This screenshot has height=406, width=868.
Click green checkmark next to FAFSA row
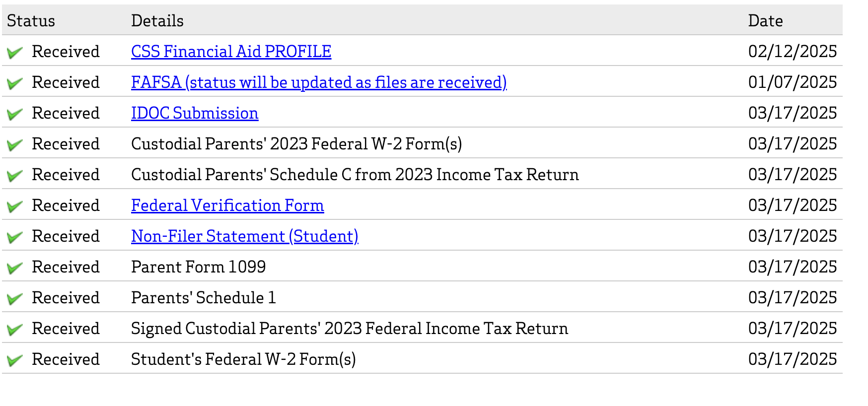[x=15, y=83]
